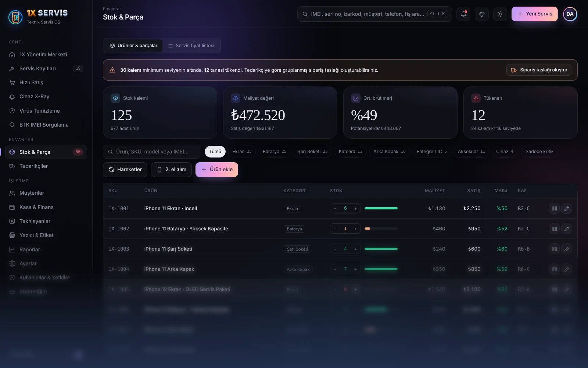Increase stock of iPhone 11 Arka Kapak

pyautogui.click(x=355, y=269)
